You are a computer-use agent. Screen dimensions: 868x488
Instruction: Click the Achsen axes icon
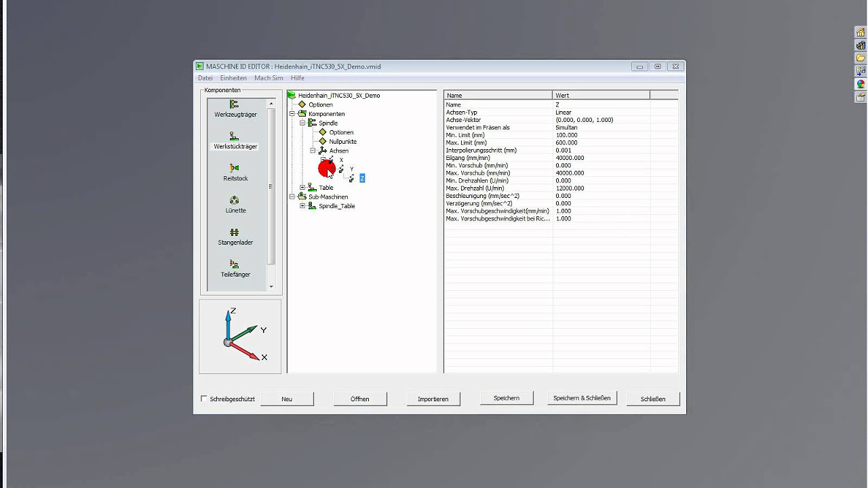tap(323, 151)
